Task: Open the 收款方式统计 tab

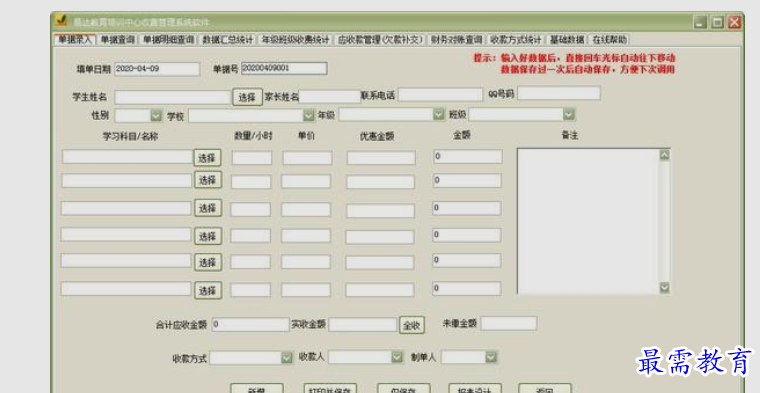Action: [x=515, y=40]
